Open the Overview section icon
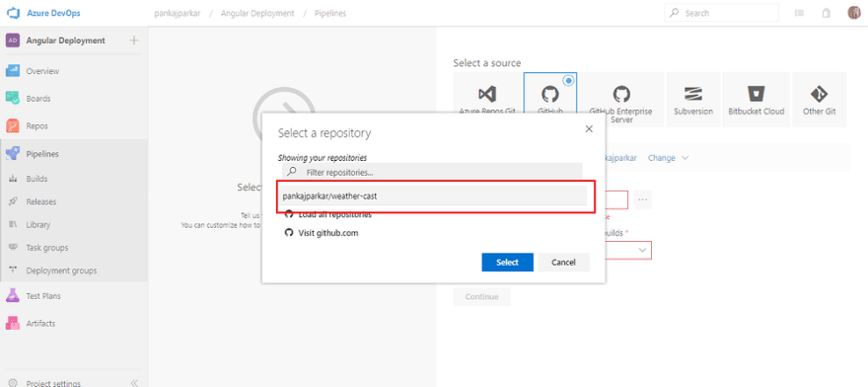The image size is (868, 387). tap(13, 71)
